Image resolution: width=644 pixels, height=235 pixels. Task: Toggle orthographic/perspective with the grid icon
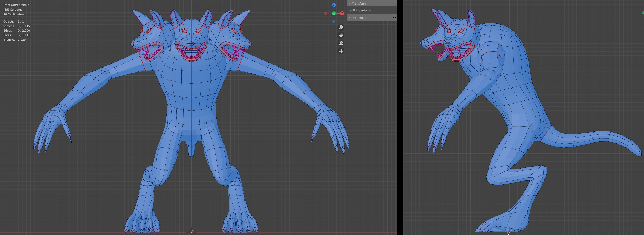(x=341, y=51)
